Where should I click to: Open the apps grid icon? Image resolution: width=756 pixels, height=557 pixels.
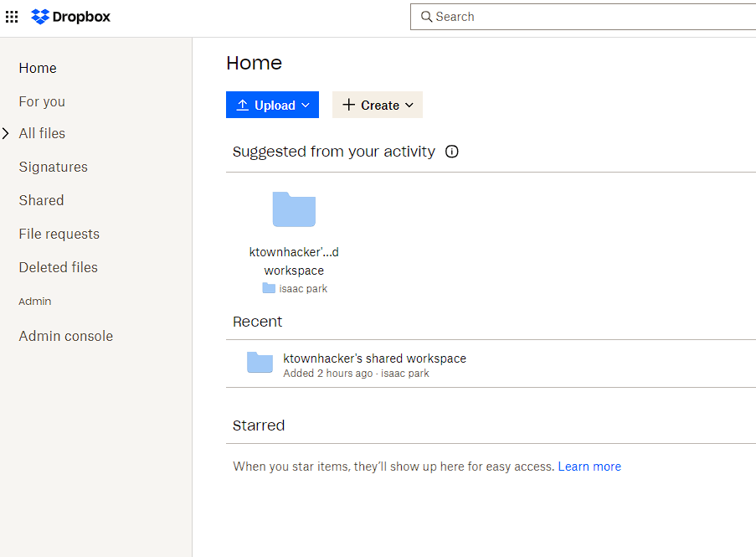11,16
